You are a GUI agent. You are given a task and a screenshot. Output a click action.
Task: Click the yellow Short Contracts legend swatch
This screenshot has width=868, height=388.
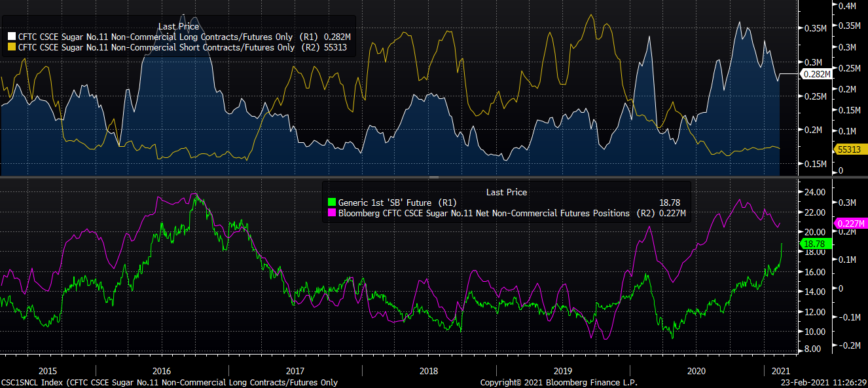pos(12,48)
